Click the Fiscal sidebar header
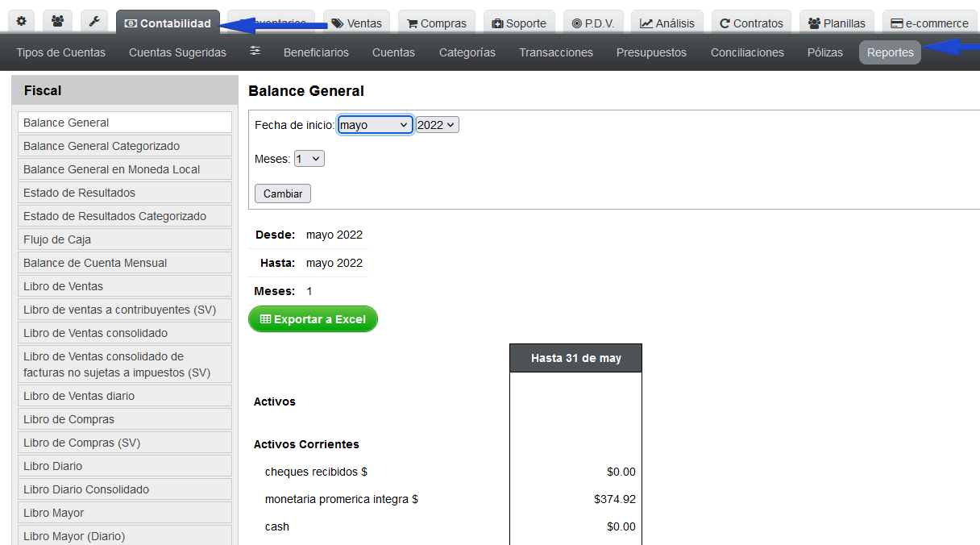This screenshot has height=545, width=980. coord(125,90)
